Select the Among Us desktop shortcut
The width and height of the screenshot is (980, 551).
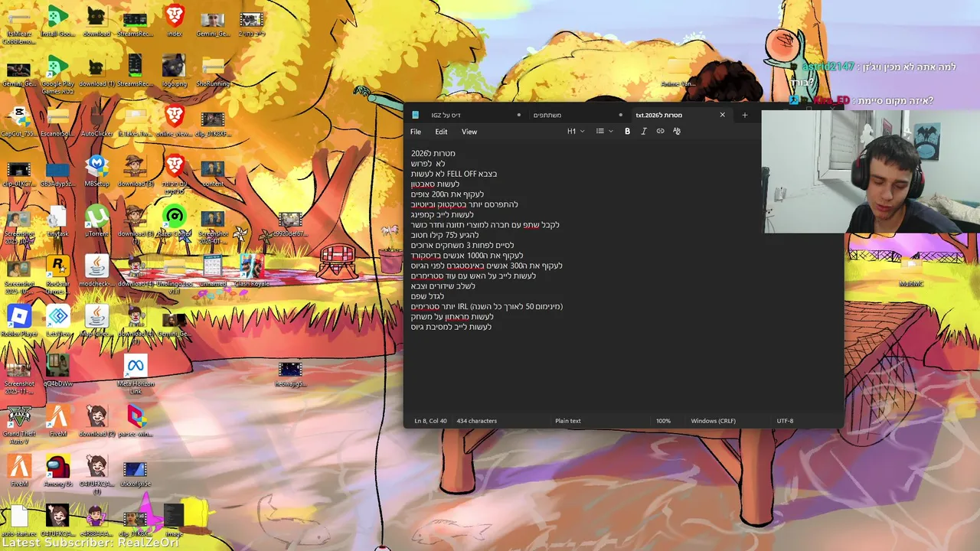57,471
